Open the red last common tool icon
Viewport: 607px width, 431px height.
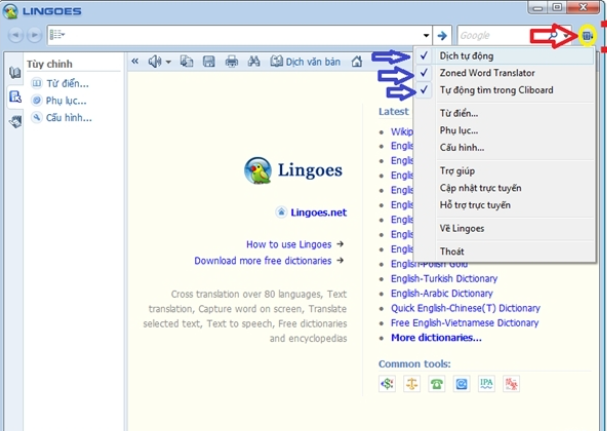(511, 384)
